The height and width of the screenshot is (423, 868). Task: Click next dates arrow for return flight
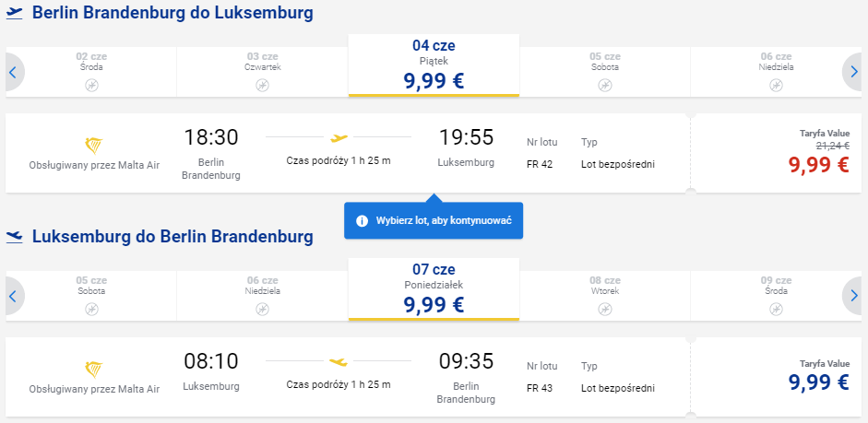(853, 296)
